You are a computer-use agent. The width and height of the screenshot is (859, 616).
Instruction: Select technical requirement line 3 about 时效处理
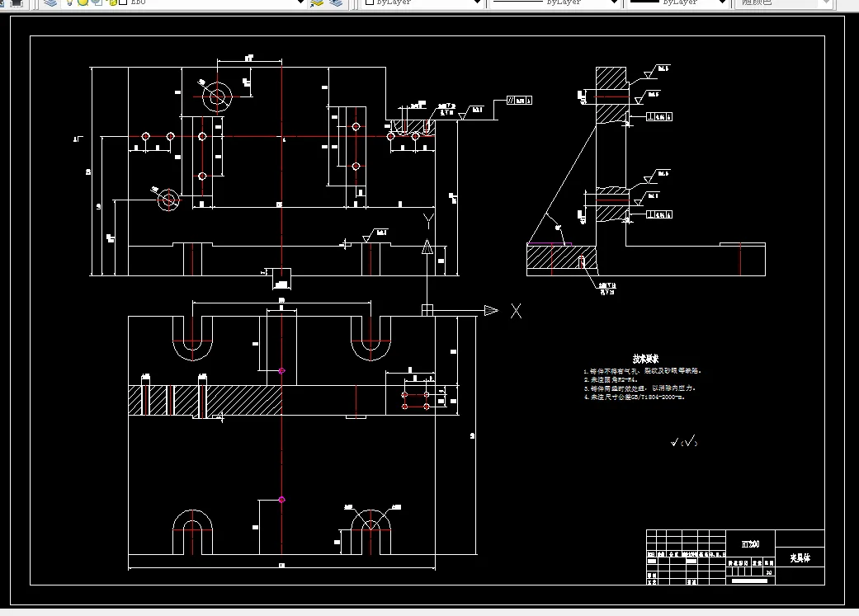[640, 388]
